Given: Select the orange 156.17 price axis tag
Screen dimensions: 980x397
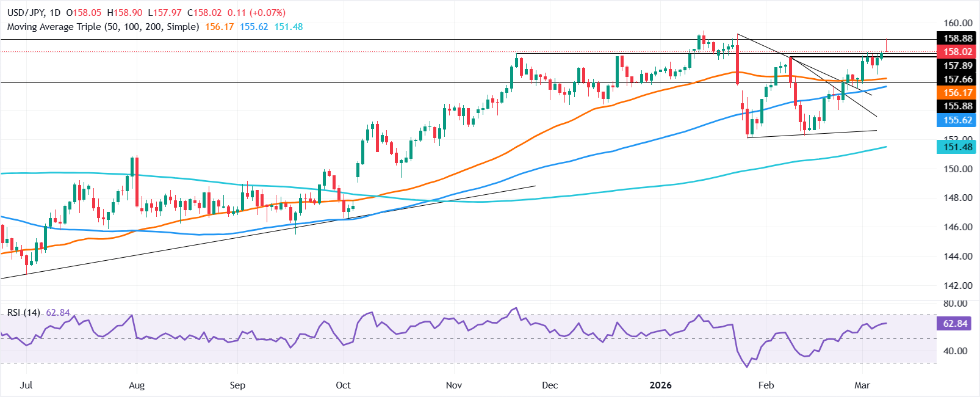Looking at the screenshot, I should pyautogui.click(x=957, y=93).
